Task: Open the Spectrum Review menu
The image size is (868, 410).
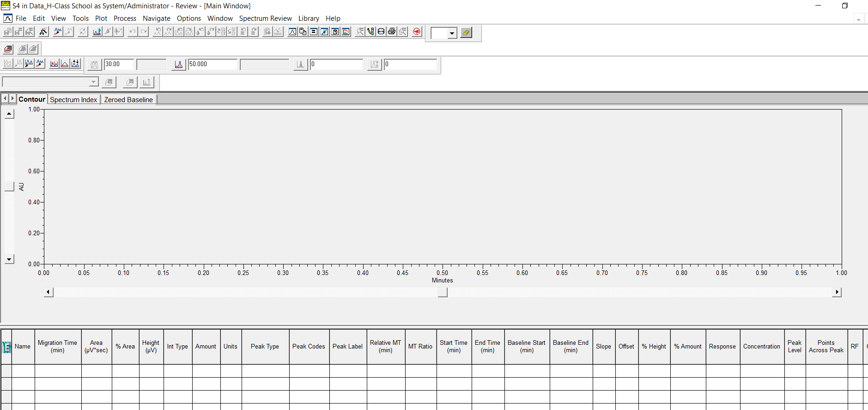Action: point(265,18)
